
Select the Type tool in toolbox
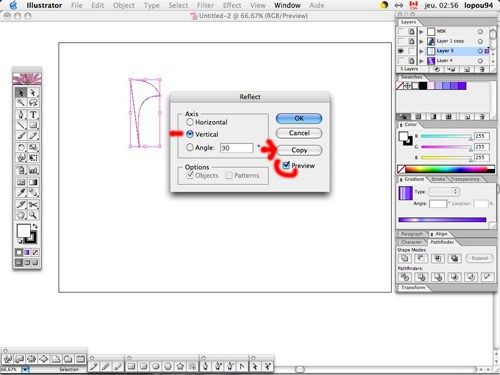click(x=33, y=115)
